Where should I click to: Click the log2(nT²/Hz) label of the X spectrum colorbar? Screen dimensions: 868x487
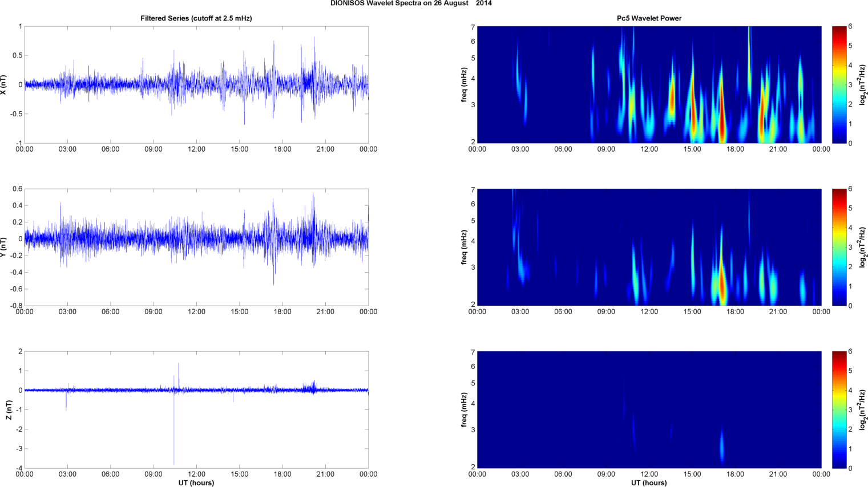point(863,84)
